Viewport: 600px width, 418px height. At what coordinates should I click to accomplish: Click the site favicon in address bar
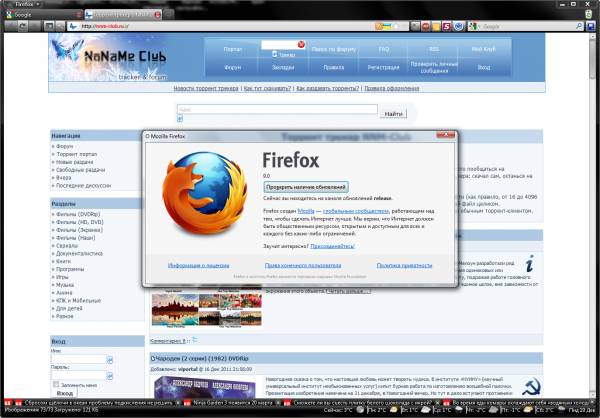click(73, 26)
